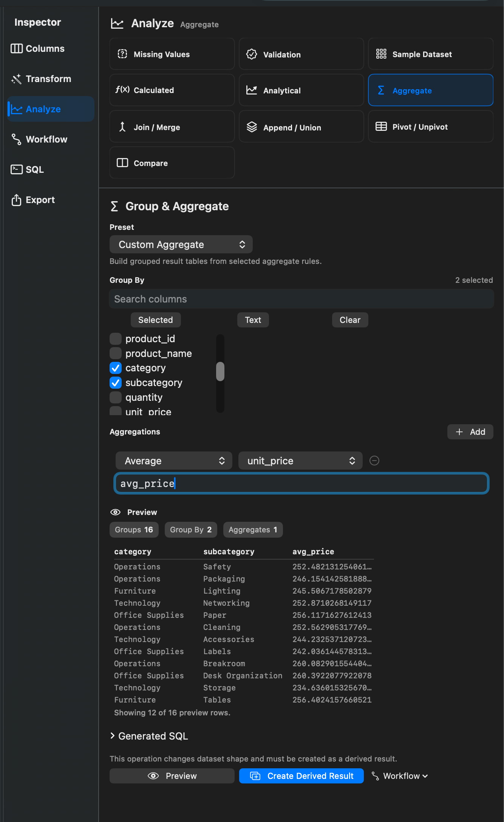Remove the Average unit_price aggregation rule
Screen dimensions: 504x822
click(x=374, y=461)
